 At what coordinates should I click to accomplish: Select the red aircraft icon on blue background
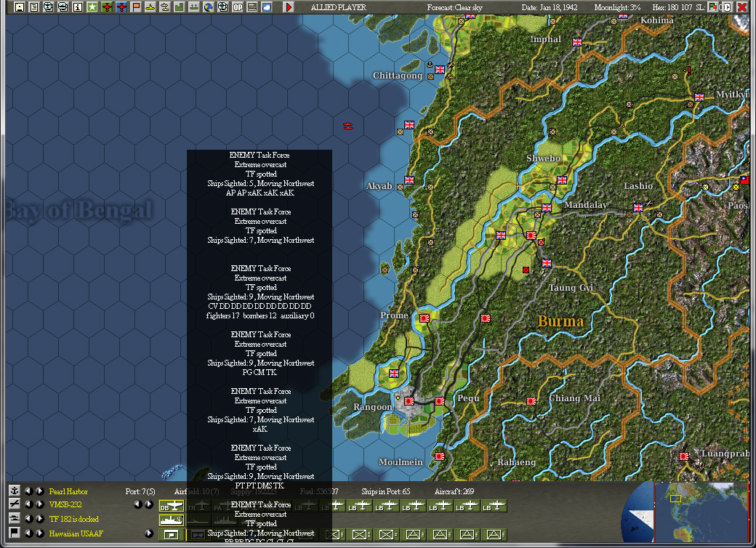121,7
